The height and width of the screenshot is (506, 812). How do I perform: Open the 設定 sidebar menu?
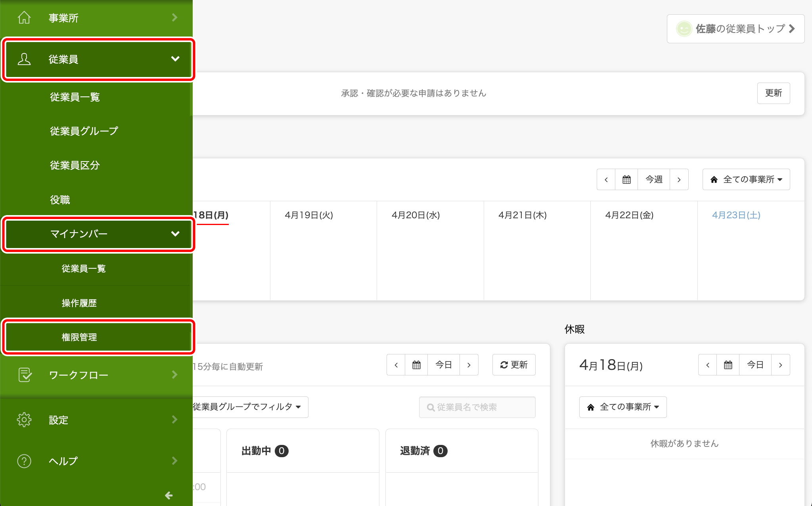pos(96,420)
